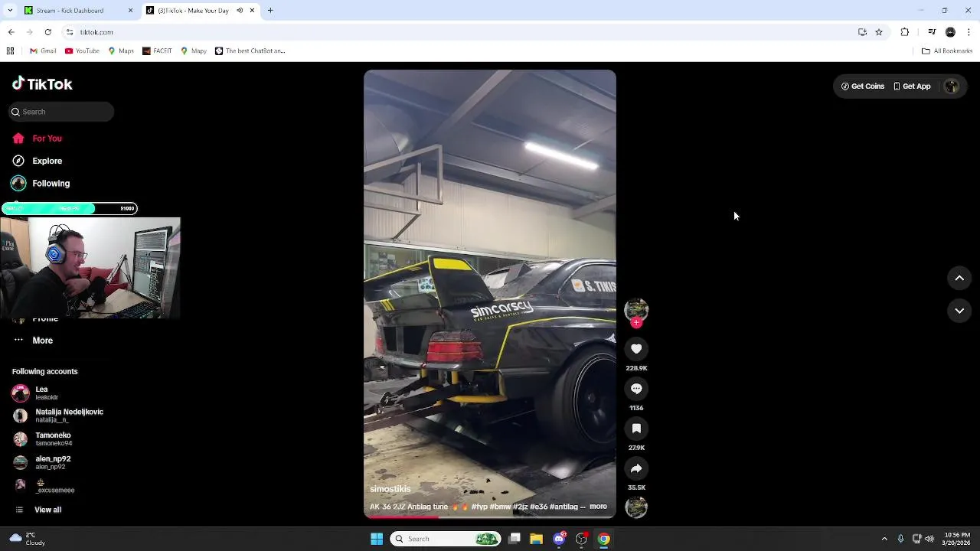Show hidden system tray icons

[884, 539]
